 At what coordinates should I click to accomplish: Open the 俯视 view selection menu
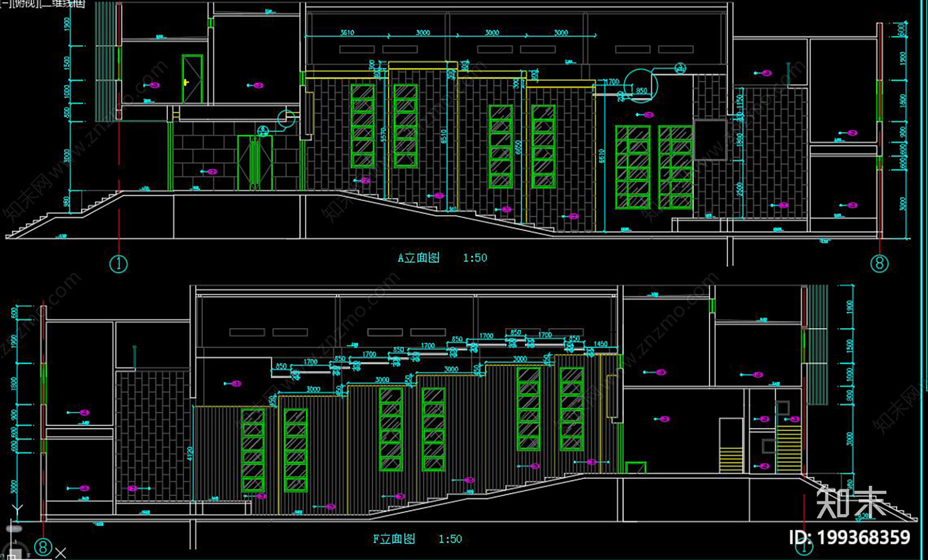(x=26, y=3)
